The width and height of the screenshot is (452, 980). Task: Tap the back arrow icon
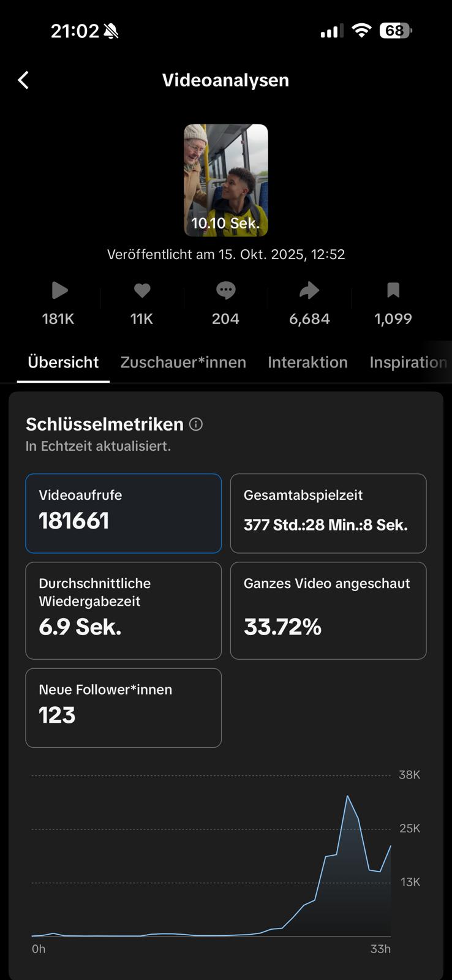23,80
